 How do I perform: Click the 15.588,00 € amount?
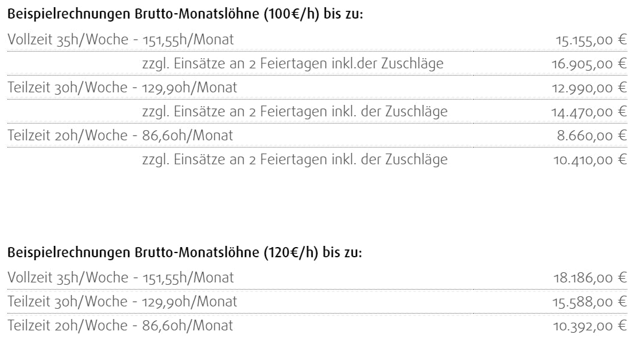pos(589,302)
